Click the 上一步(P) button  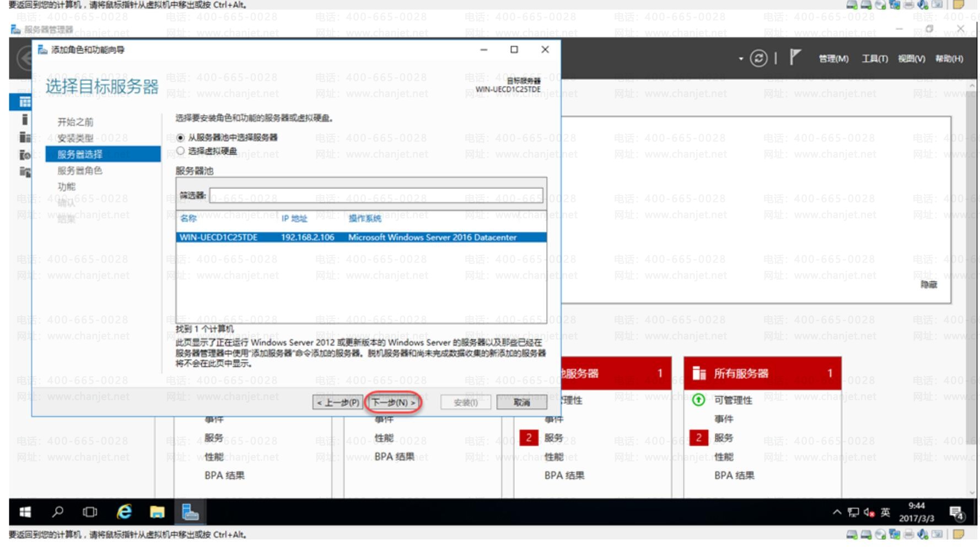(338, 403)
